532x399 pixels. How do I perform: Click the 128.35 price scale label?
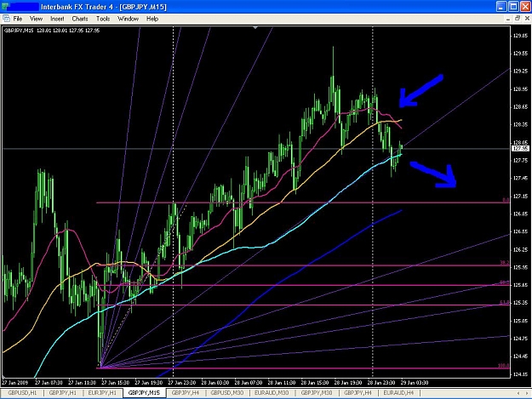tap(520, 125)
